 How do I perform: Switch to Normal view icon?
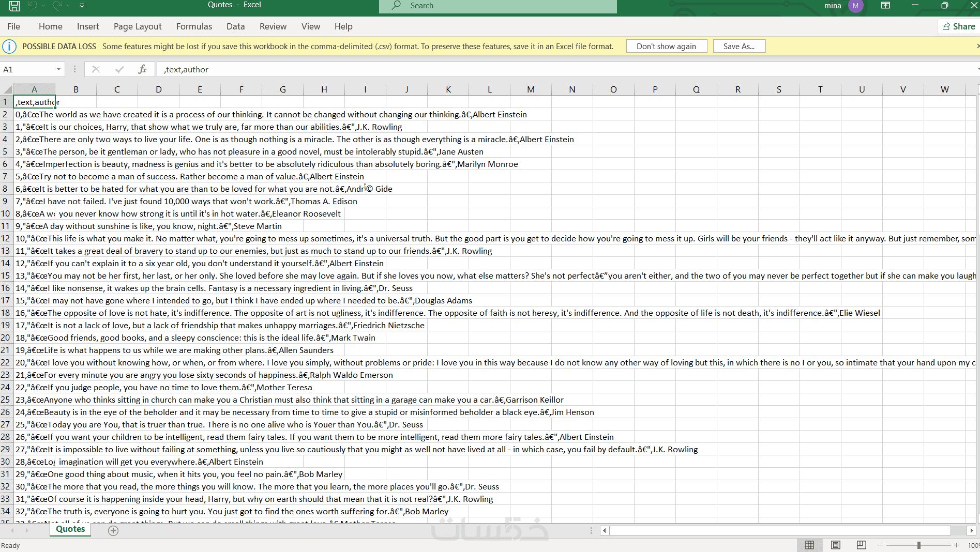pyautogui.click(x=809, y=545)
